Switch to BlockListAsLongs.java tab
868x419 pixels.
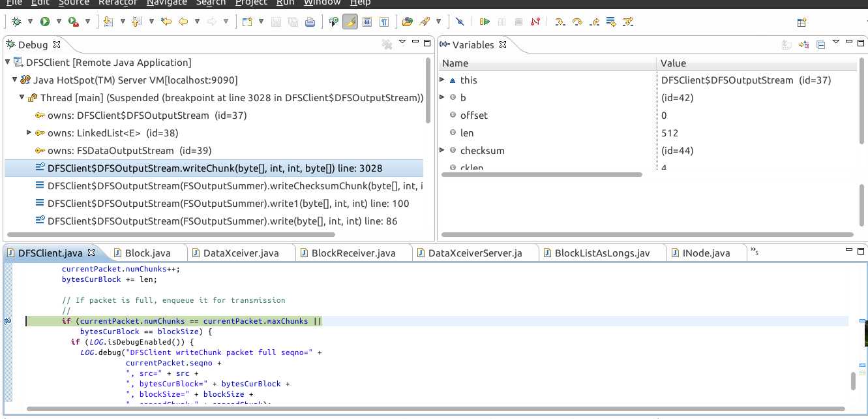tap(603, 253)
